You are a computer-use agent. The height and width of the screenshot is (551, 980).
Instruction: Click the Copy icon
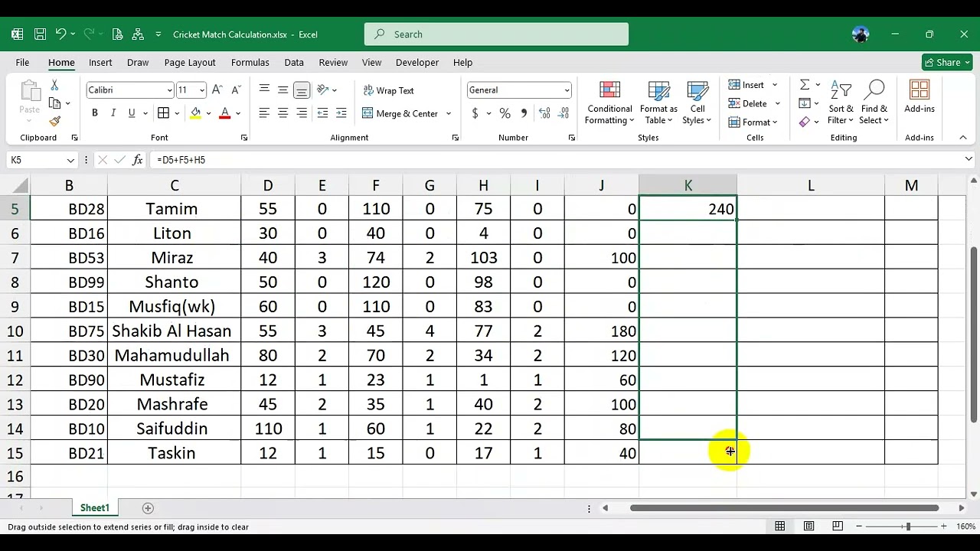(x=54, y=103)
